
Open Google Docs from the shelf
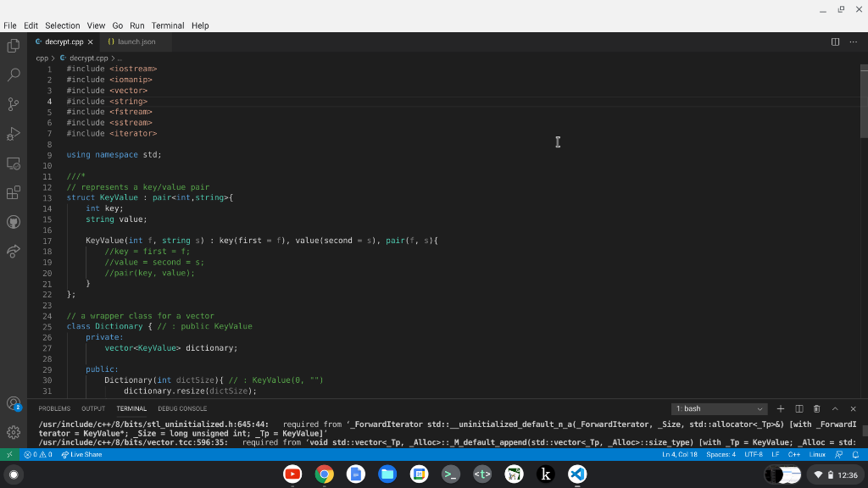pyautogui.click(x=356, y=474)
